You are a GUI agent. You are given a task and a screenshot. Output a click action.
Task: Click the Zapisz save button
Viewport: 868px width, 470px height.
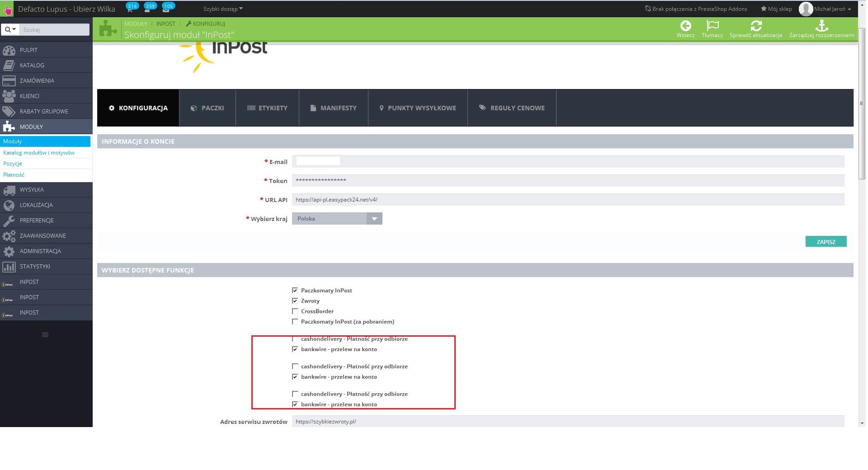[x=826, y=242]
